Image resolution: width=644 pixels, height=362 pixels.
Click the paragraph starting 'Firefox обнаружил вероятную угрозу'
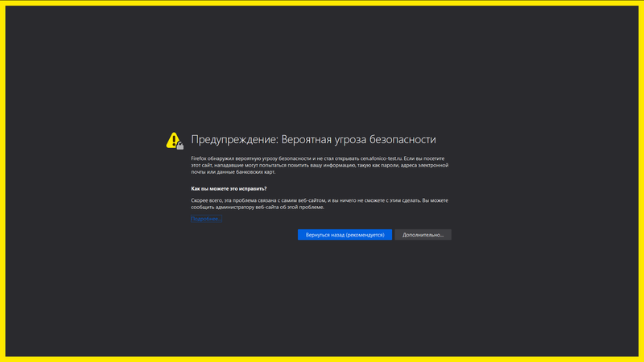coord(320,165)
